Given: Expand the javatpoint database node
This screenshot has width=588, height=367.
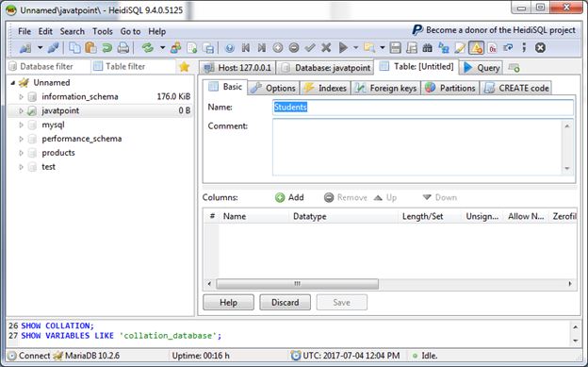Looking at the screenshot, I should (x=22, y=110).
